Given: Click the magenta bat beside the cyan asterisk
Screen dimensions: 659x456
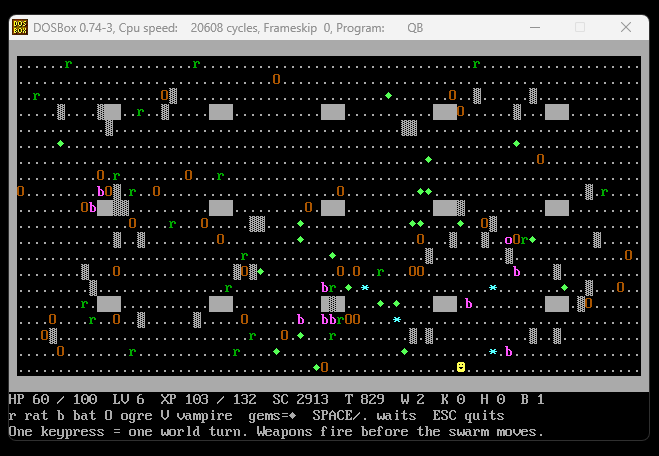Looking at the screenshot, I should click(509, 351).
